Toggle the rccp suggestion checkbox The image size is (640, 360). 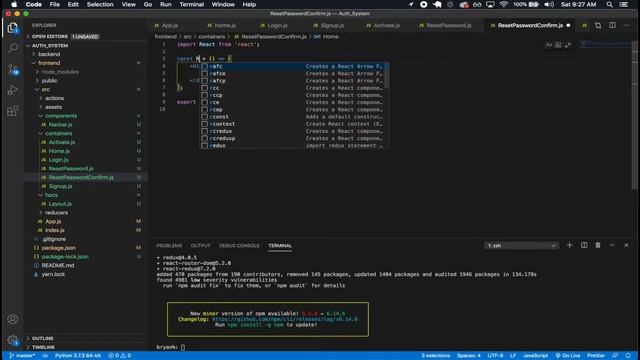point(204,95)
